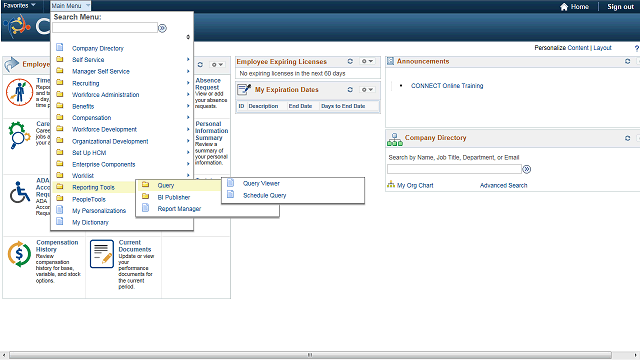Click the Help question mark icon
The image size is (640, 360).
click(x=636, y=48)
